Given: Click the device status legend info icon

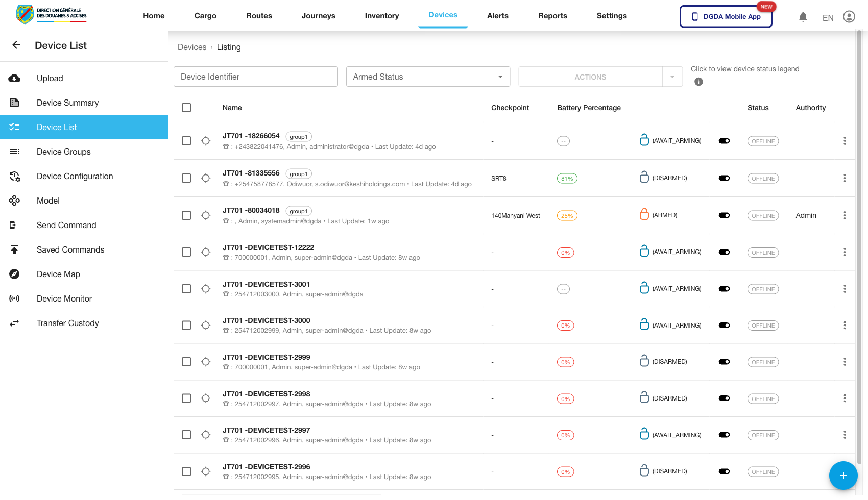Looking at the screenshot, I should click(x=698, y=82).
